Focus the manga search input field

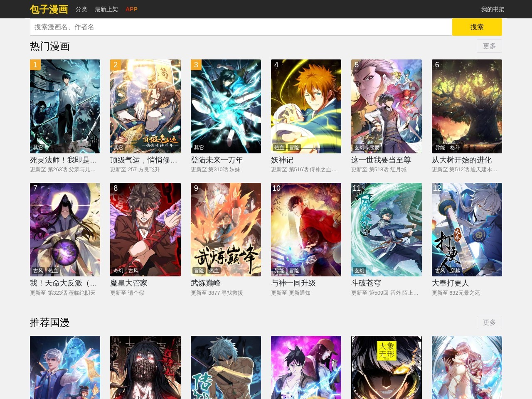click(x=241, y=27)
